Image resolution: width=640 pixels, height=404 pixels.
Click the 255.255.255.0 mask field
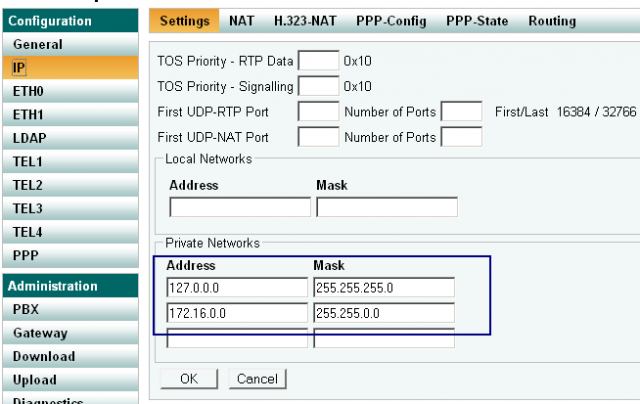click(384, 288)
